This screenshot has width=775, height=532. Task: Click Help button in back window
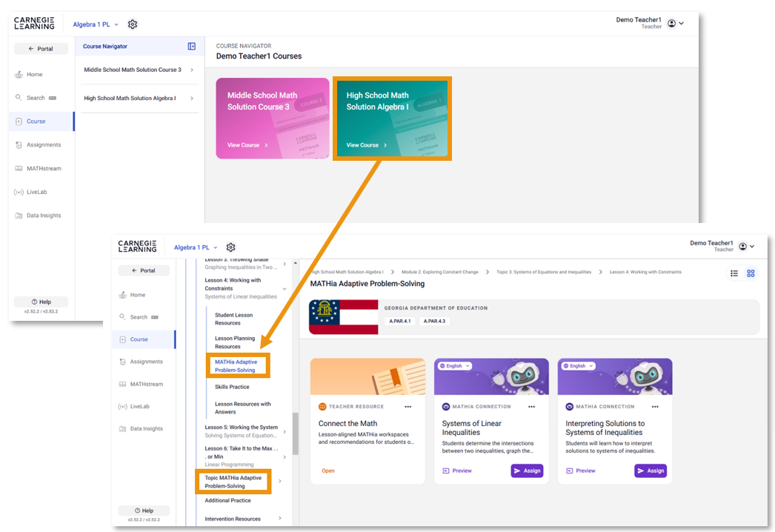(x=41, y=302)
